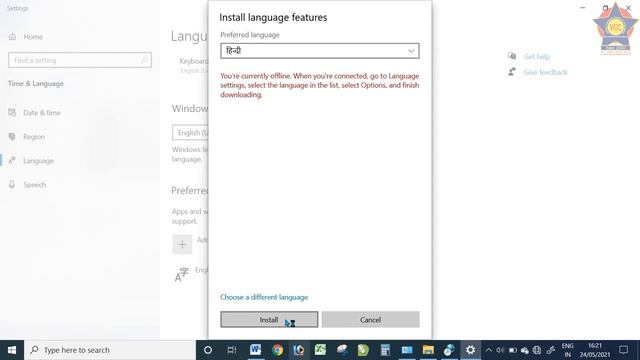640x360 pixels.
Task: Open the Get help link
Action: coord(537,57)
